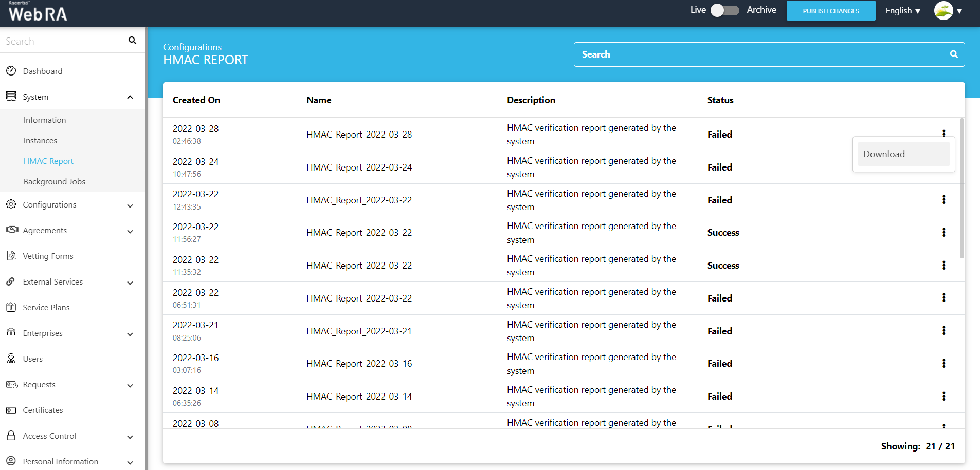Screen dimensions: 980x470
Task: Open Background Jobs under System
Action: click(55, 182)
